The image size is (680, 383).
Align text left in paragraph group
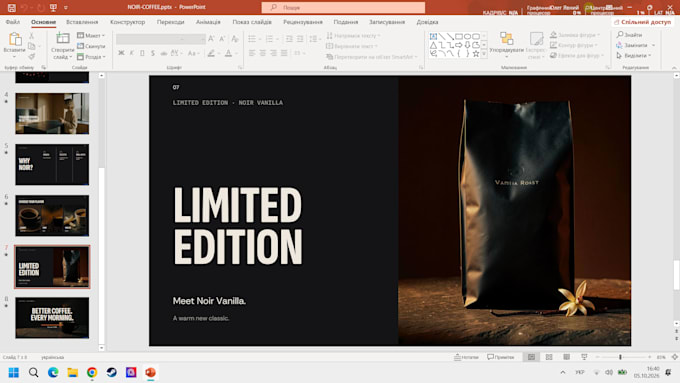click(252, 53)
